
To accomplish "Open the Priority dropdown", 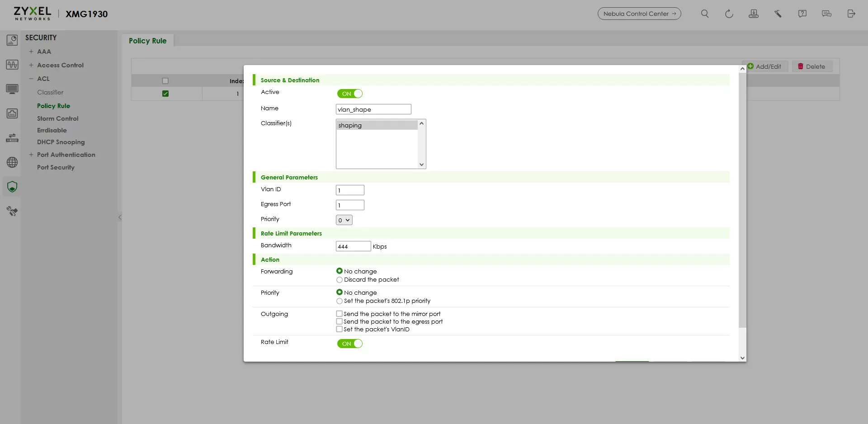I will click(344, 220).
